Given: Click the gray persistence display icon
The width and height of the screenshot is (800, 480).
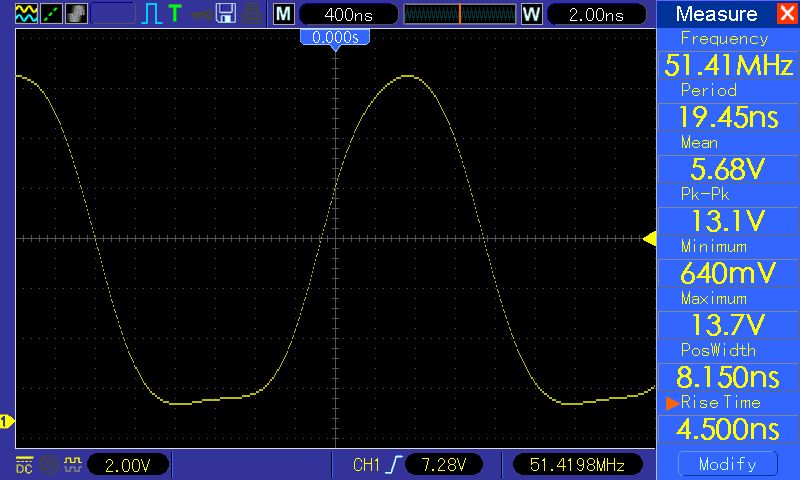Looking at the screenshot, I should click(77, 14).
